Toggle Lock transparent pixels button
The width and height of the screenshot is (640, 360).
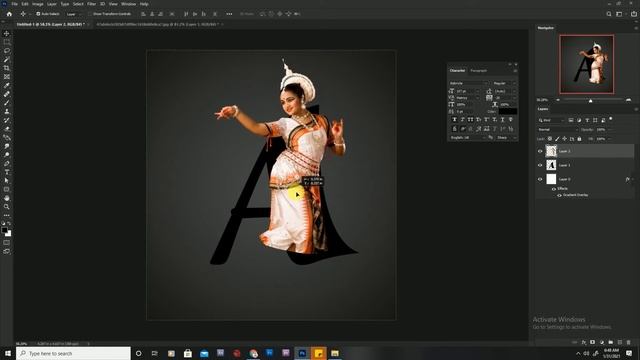[550, 139]
